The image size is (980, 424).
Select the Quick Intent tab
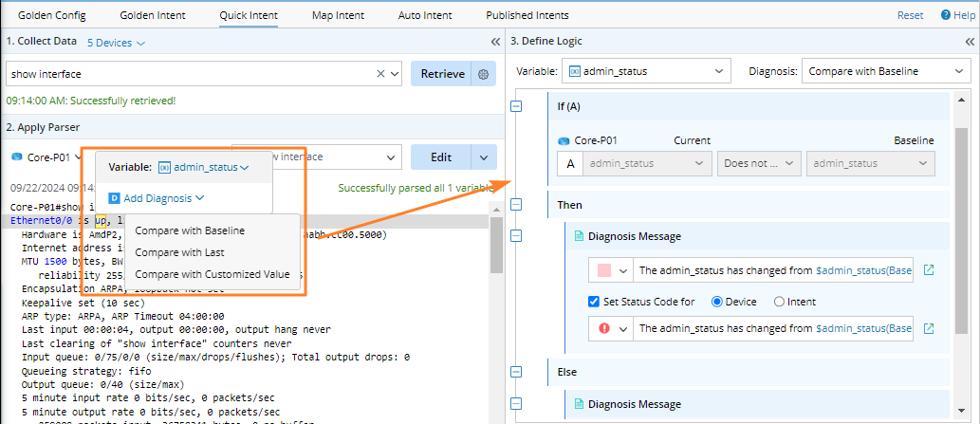pos(249,15)
